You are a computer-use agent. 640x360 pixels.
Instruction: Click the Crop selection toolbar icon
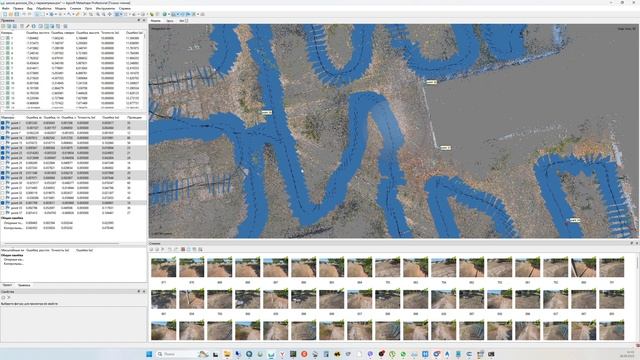[91, 14]
